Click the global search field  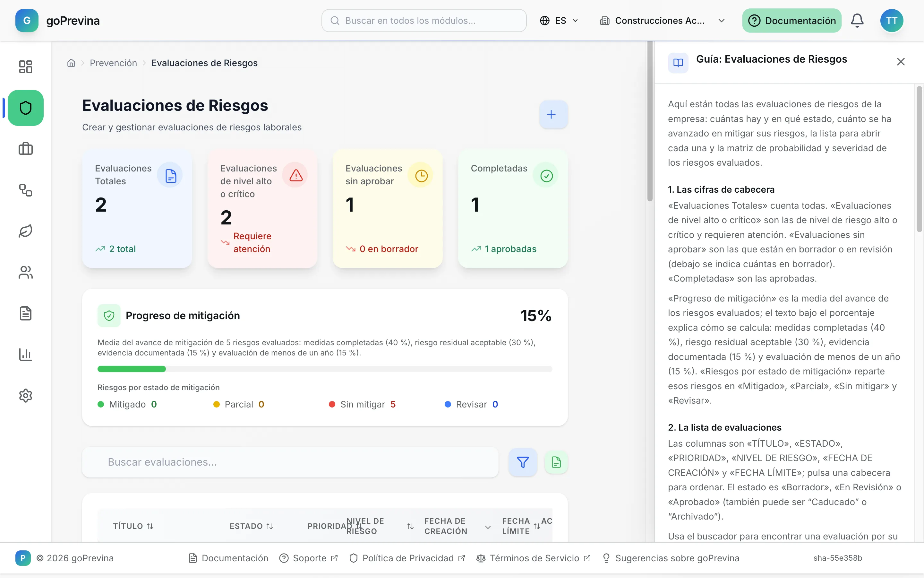point(424,20)
